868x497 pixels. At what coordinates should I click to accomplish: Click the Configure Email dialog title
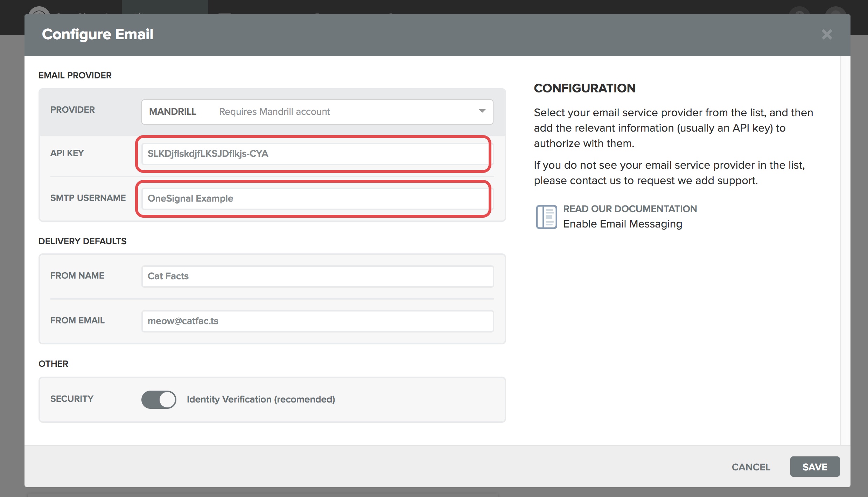click(98, 34)
